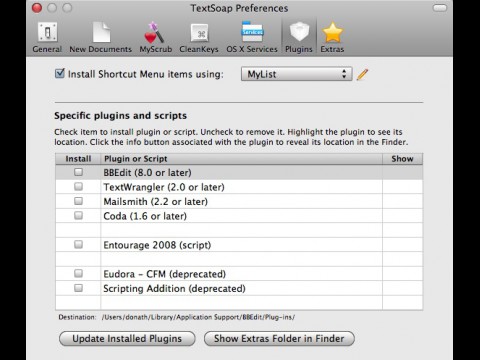Select the Scripting Addition (deprecated) row

(239, 288)
